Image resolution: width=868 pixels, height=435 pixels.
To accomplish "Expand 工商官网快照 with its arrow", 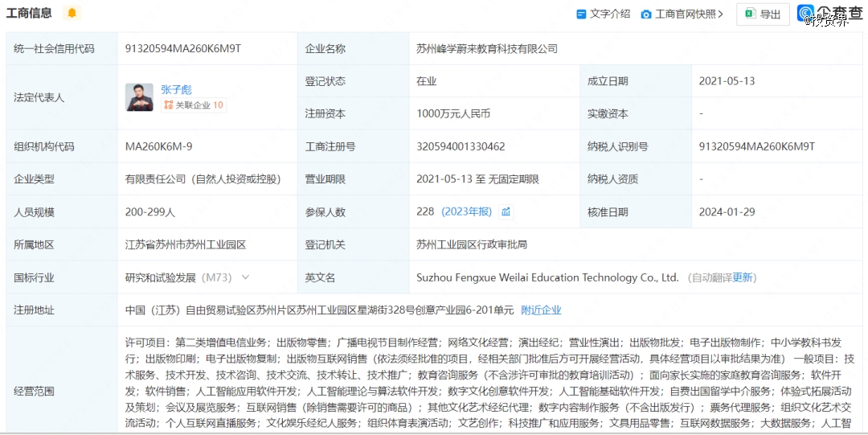I will [x=720, y=14].
